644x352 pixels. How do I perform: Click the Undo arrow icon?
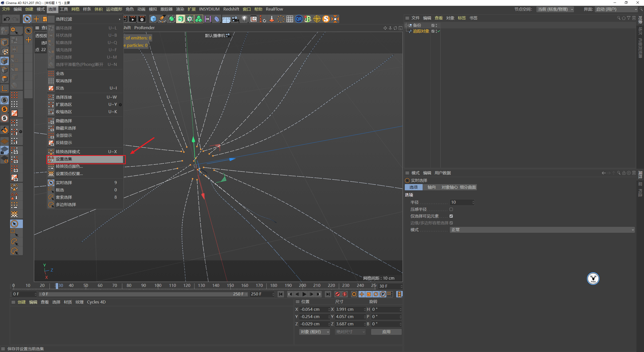point(7,19)
